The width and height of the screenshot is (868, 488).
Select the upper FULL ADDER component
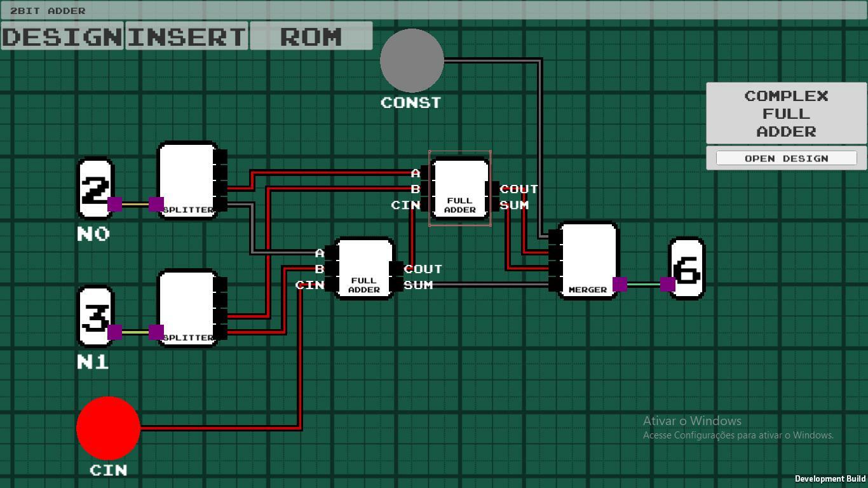pos(459,188)
